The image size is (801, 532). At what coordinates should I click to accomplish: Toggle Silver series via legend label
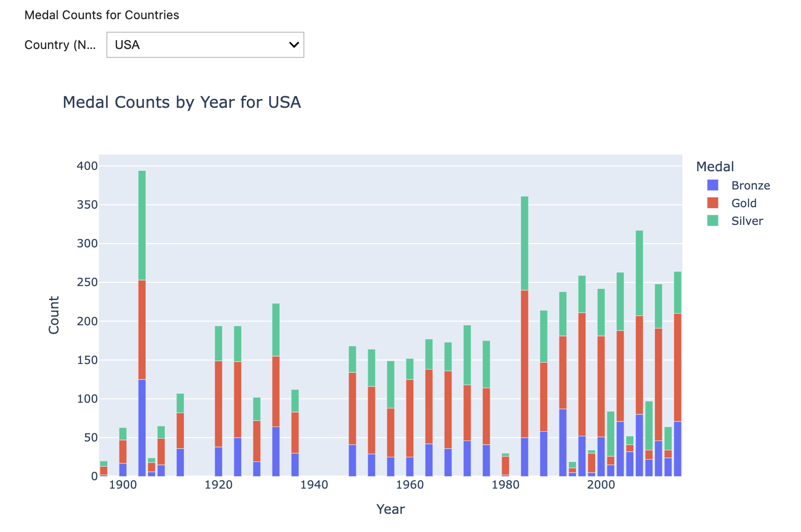click(747, 221)
